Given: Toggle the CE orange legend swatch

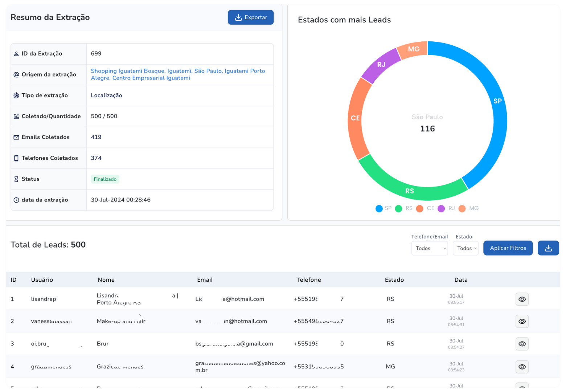Looking at the screenshot, I should coord(420,209).
